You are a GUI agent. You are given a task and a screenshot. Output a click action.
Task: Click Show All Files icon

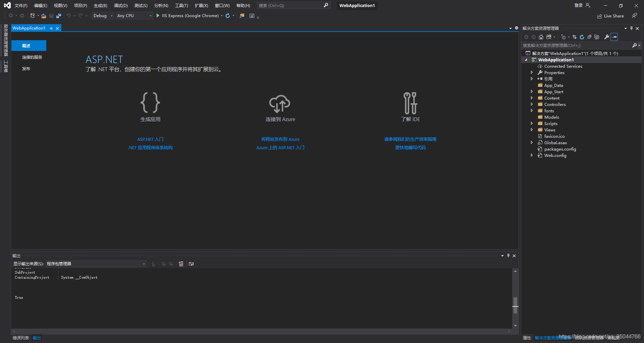click(597, 37)
